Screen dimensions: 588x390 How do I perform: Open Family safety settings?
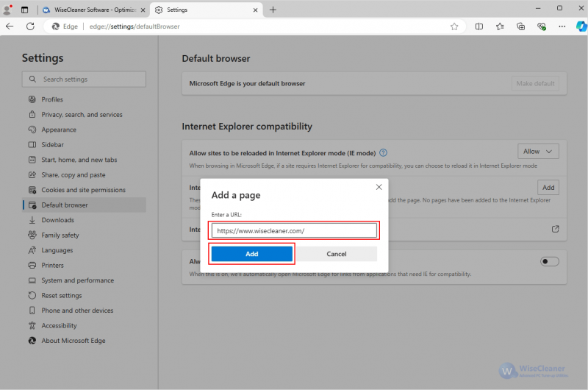[x=84, y=235]
